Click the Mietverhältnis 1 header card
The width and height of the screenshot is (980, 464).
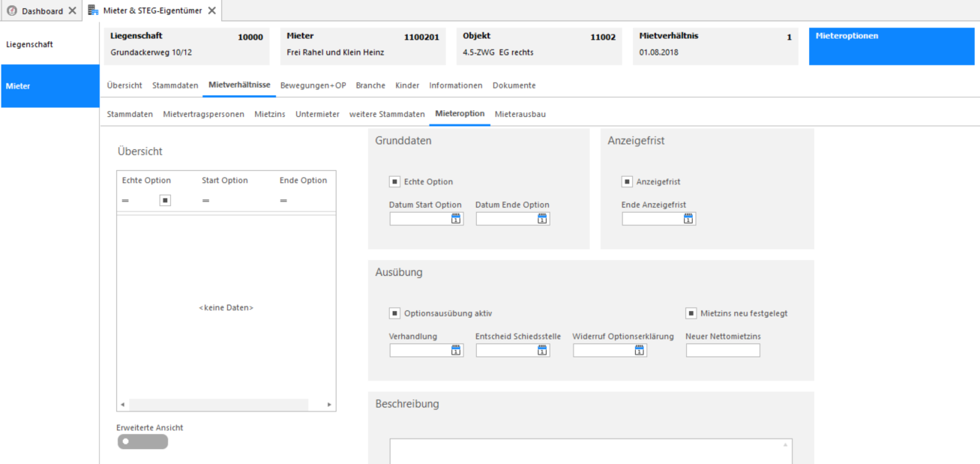715,46
